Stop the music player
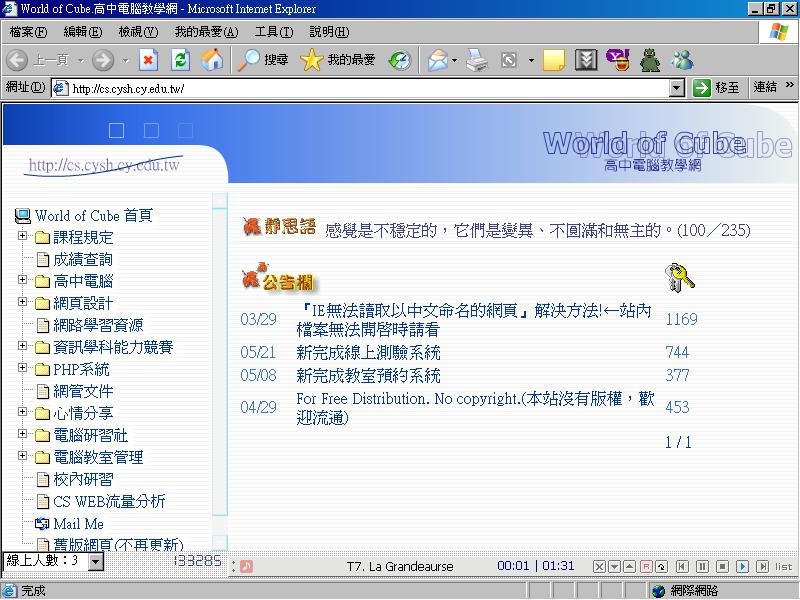This screenshot has width=800, height=600. [x=722, y=566]
